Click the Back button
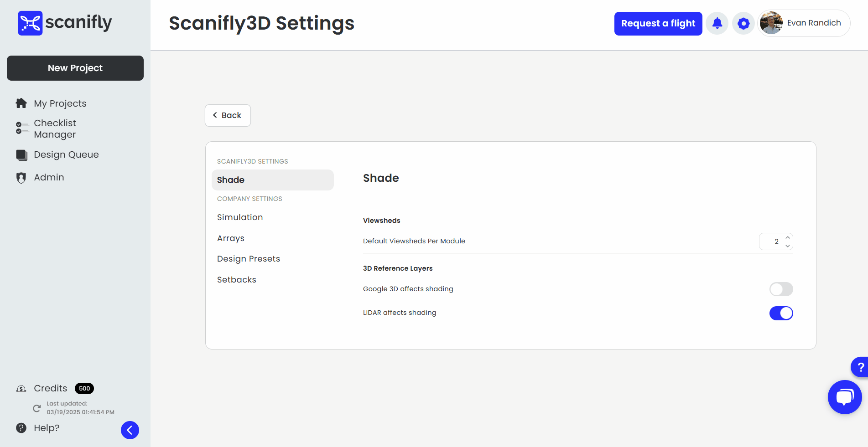The image size is (868, 447). [227, 115]
